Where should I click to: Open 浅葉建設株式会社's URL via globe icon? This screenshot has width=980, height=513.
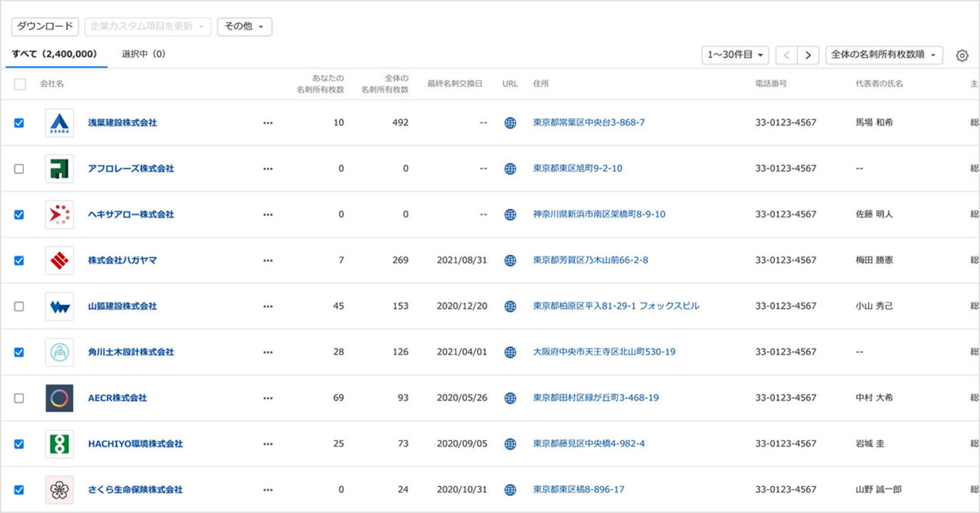coord(510,123)
